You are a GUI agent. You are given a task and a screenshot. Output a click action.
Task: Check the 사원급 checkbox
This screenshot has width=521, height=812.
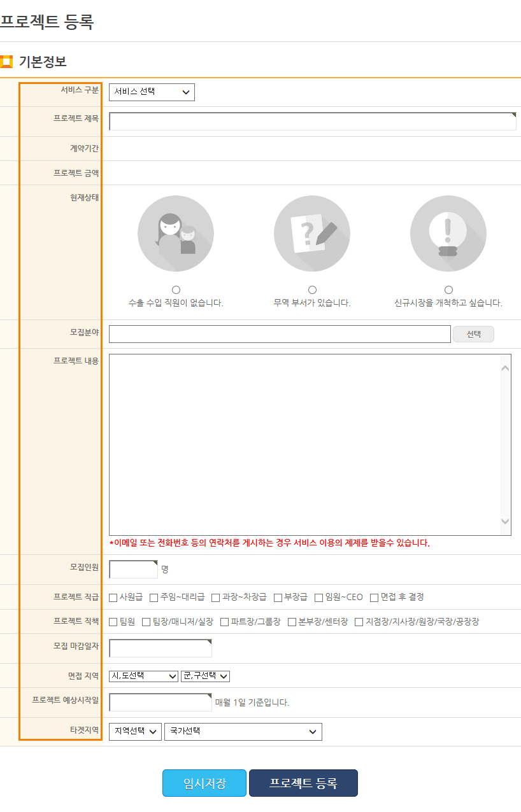pos(113,598)
